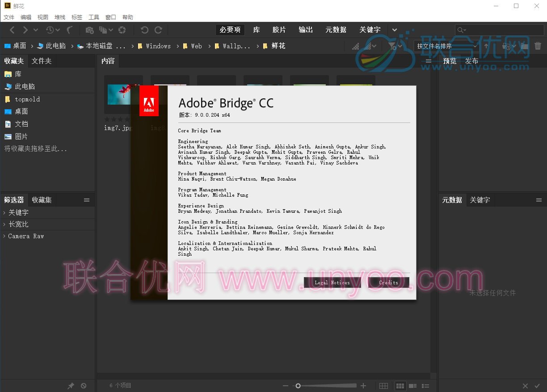
Task: Navigate to Windows folder in path bar
Action: point(154,46)
